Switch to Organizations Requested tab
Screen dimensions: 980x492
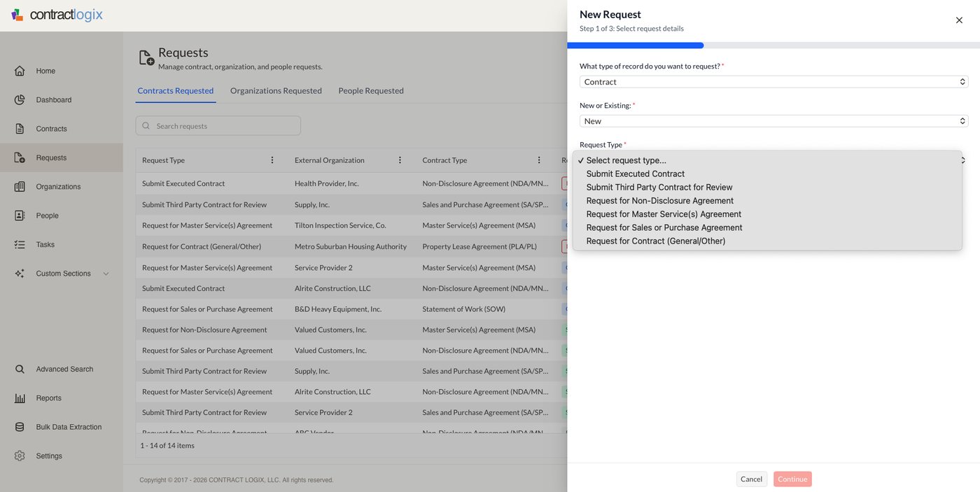pyautogui.click(x=276, y=91)
